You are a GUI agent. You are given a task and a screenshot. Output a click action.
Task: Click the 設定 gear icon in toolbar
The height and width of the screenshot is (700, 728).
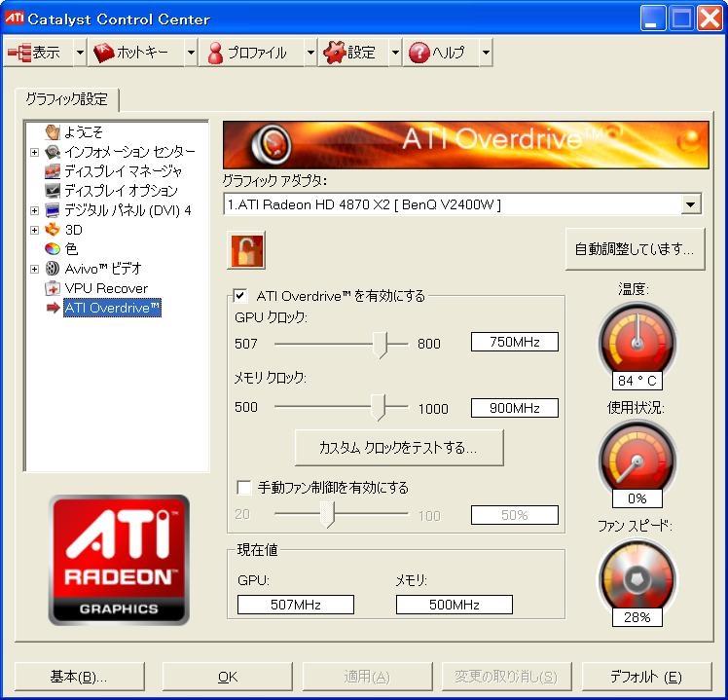(x=335, y=53)
